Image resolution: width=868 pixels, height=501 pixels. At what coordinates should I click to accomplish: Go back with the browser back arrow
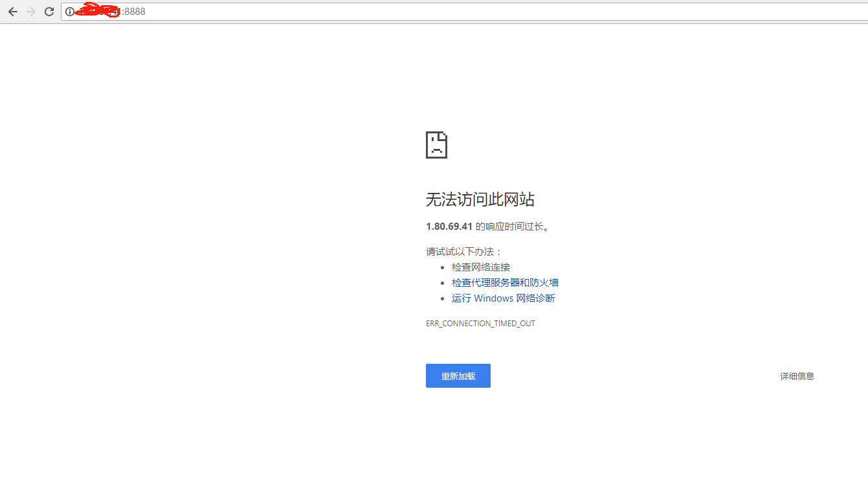tap(13, 12)
